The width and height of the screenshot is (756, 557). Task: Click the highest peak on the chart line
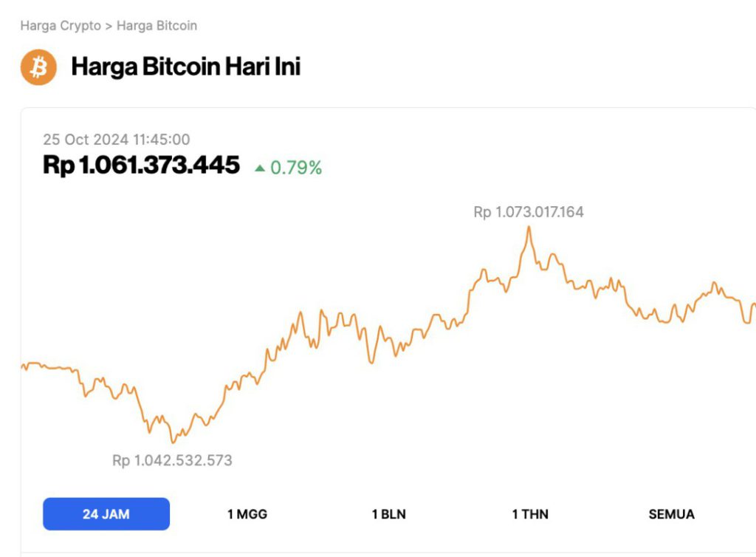529,228
